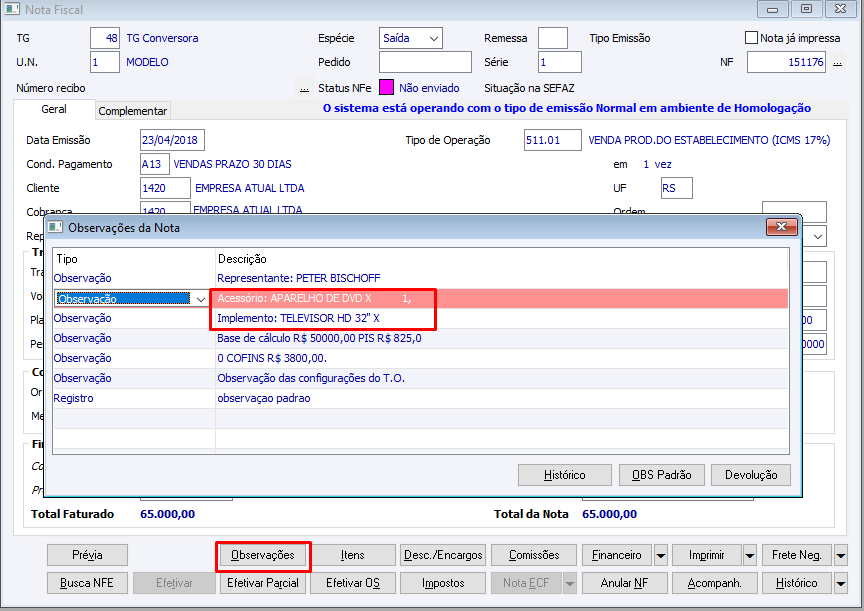
Task: Expand bottom-row Histórico dropdown arrow
Action: 841,583
